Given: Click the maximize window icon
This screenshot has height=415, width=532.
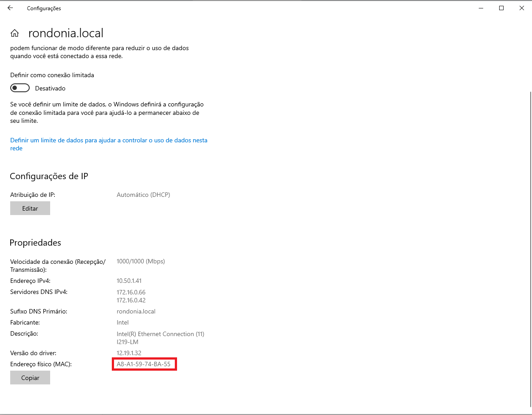Looking at the screenshot, I should point(501,8).
